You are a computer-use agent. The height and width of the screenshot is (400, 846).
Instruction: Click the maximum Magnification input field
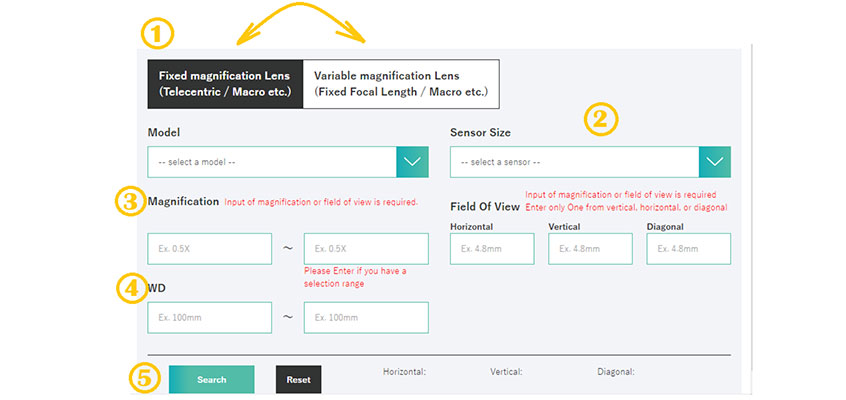pyautogui.click(x=366, y=249)
